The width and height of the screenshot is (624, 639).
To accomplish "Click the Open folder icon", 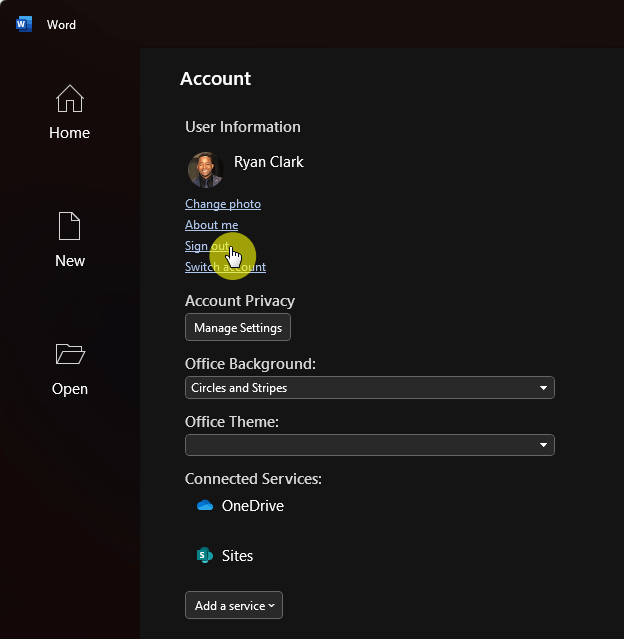I will 70,354.
